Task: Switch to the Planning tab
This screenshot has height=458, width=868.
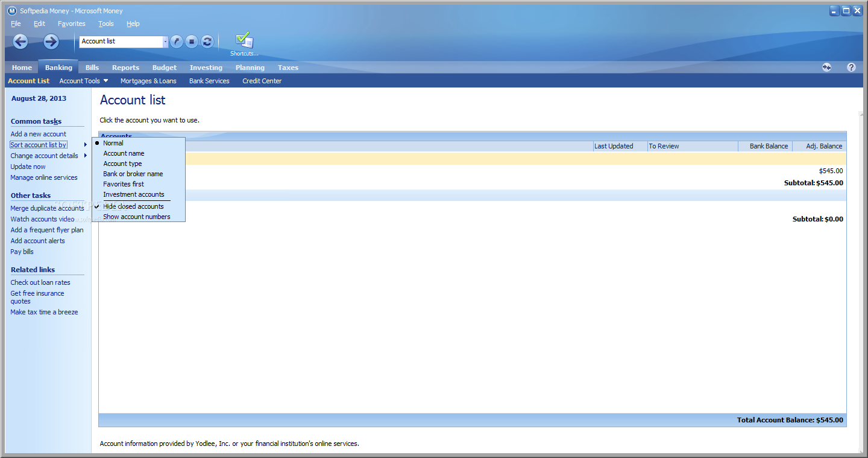Action: tap(250, 68)
